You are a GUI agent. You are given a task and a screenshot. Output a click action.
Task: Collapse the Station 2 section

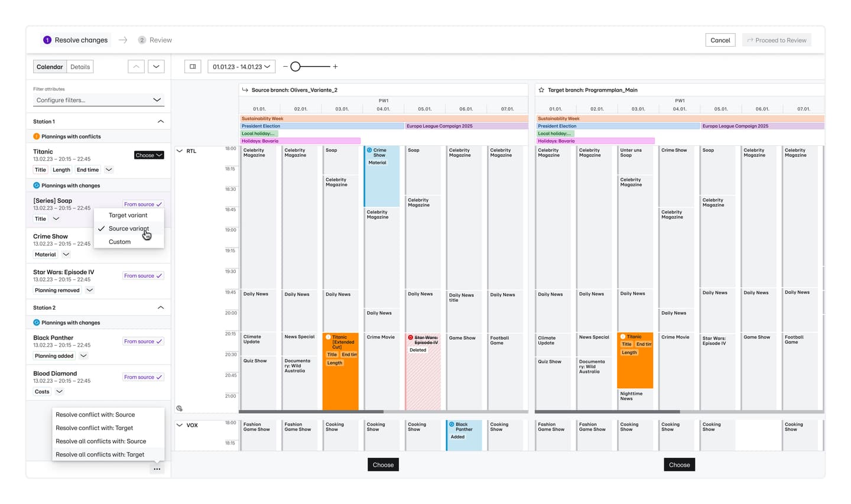point(160,307)
